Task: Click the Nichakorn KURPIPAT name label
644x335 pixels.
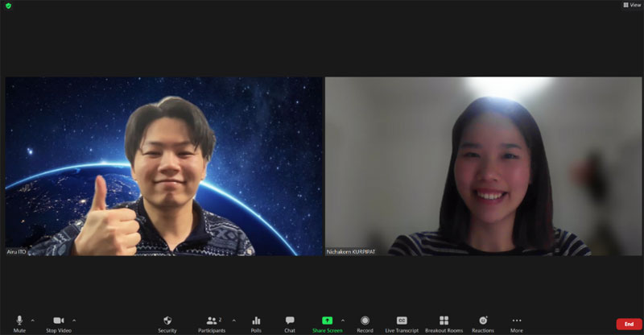Action: (x=351, y=251)
